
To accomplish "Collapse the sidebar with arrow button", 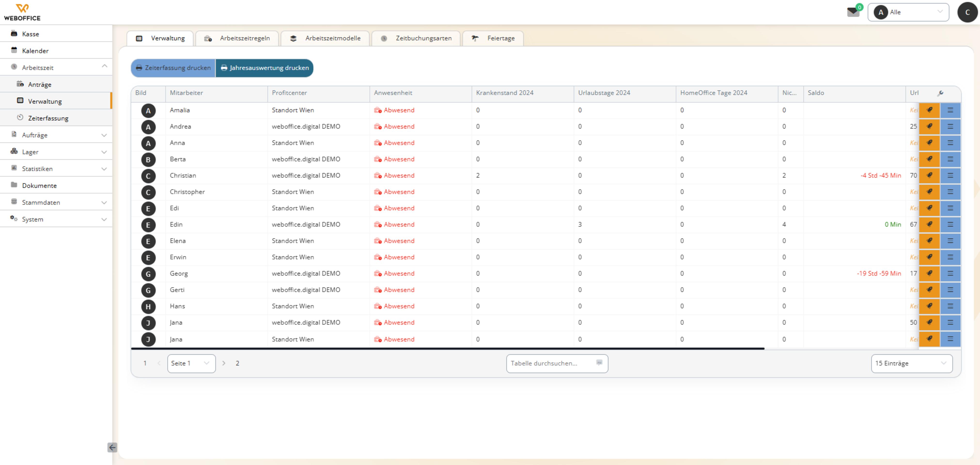I will coord(112,447).
